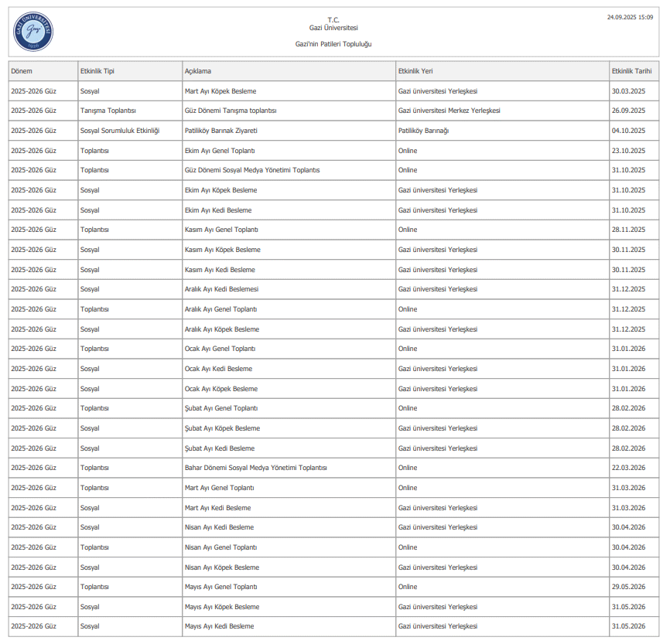Select the Sosyal Sorumluluk Etkinliği type cell
The width and height of the screenshot is (670, 644).
tap(120, 131)
